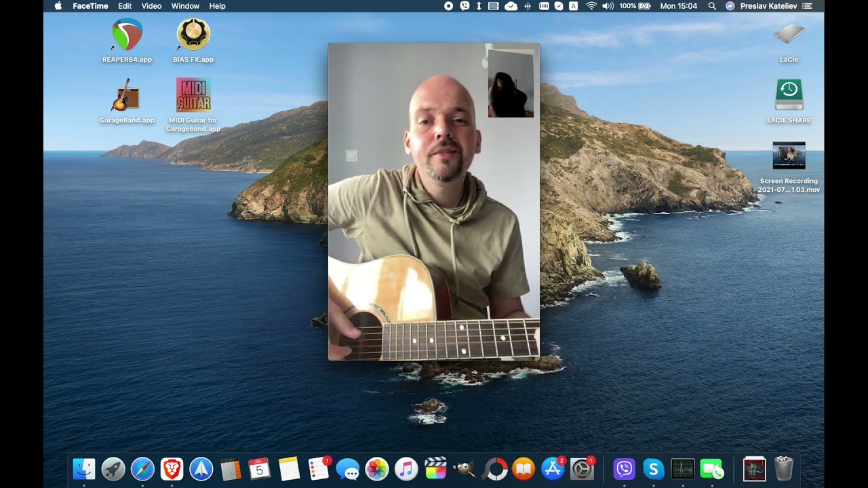Select the Screen Recording .mov file thumbnail
868x488 pixels.
(x=789, y=156)
